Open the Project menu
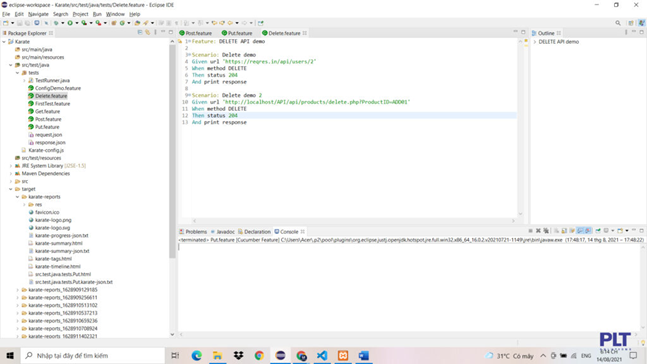The image size is (647, 364). coord(80,14)
